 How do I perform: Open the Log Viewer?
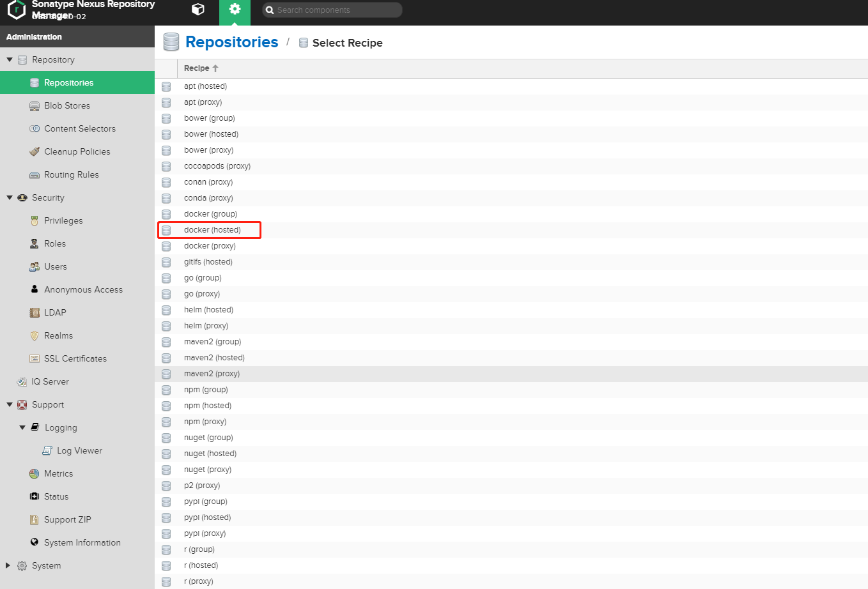point(77,450)
